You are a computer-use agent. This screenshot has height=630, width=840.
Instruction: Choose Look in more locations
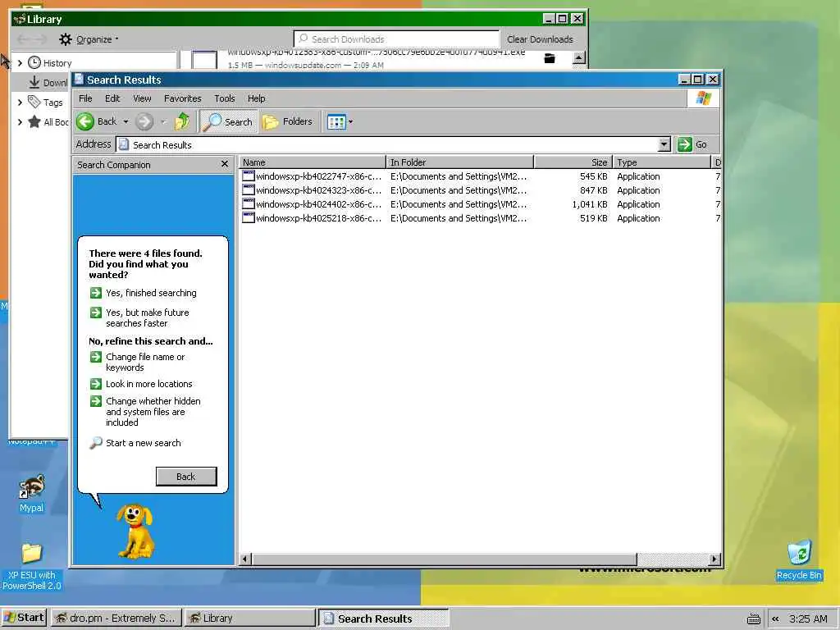point(141,384)
